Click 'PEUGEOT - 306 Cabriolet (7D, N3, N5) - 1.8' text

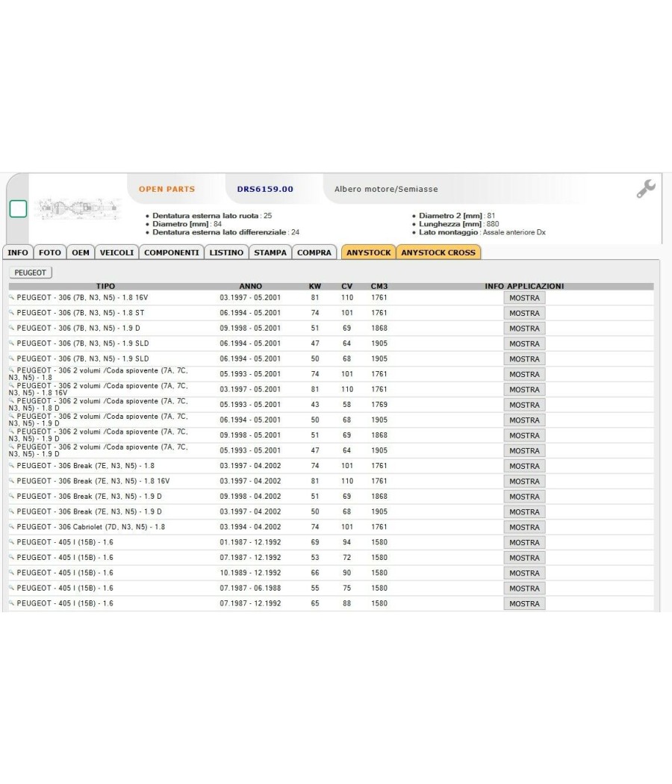(91, 526)
